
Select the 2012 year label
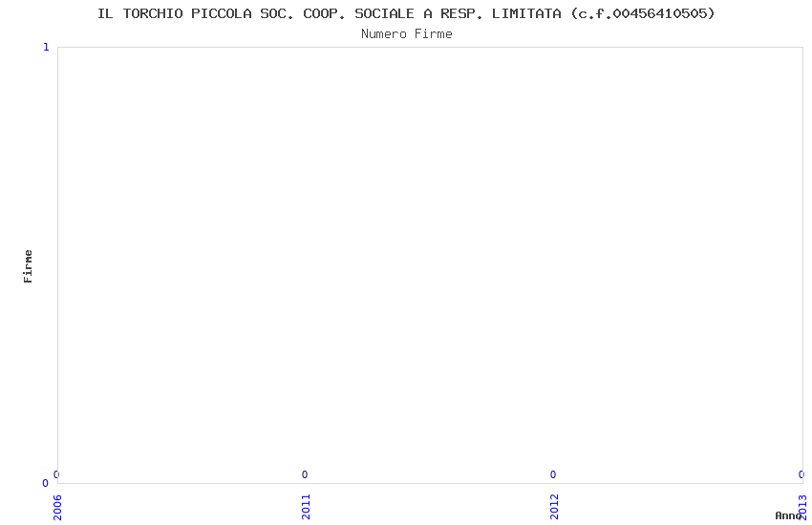555,507
